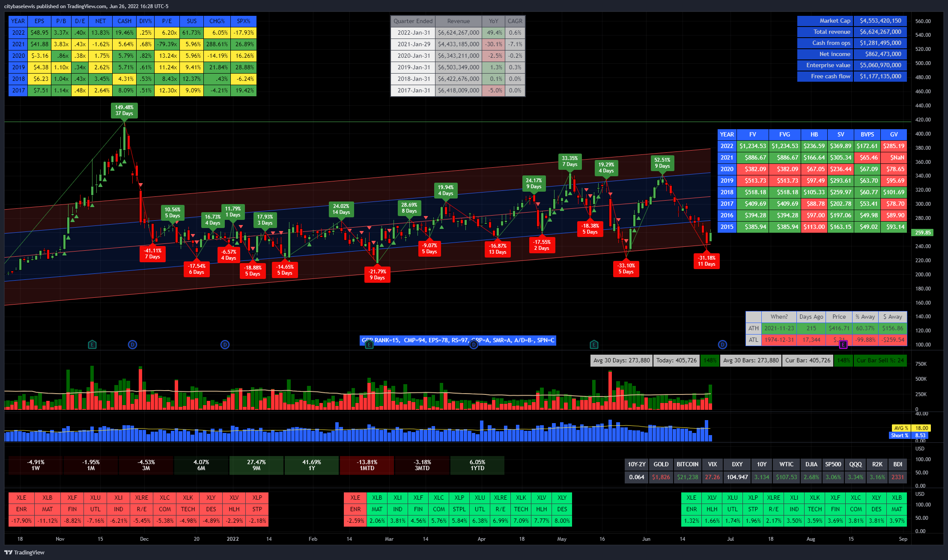Click the GOLD price $1,826
Image resolution: width=948 pixels, height=560 pixels.
pos(661,477)
